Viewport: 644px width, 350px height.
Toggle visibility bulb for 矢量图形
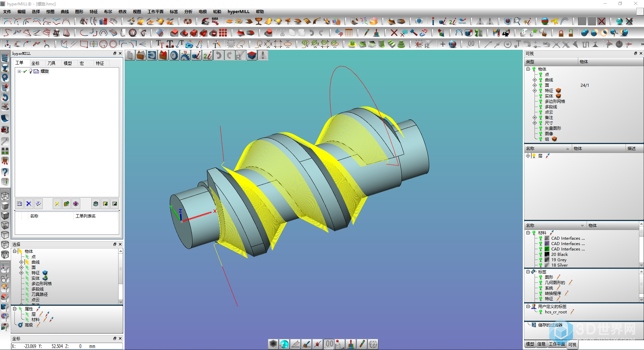(x=541, y=128)
